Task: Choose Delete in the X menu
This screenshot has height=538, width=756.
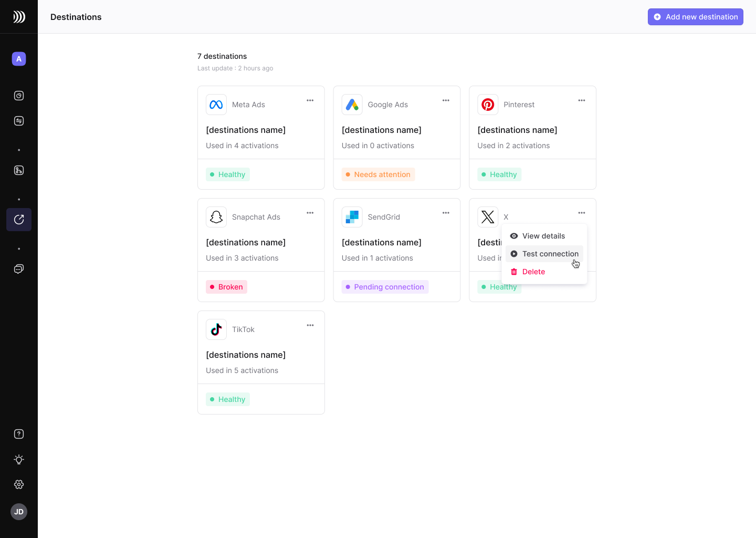Action: pyautogui.click(x=533, y=272)
